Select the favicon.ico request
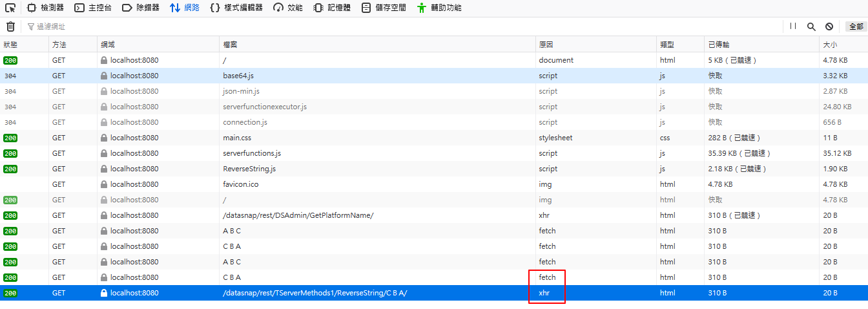 coord(434,184)
